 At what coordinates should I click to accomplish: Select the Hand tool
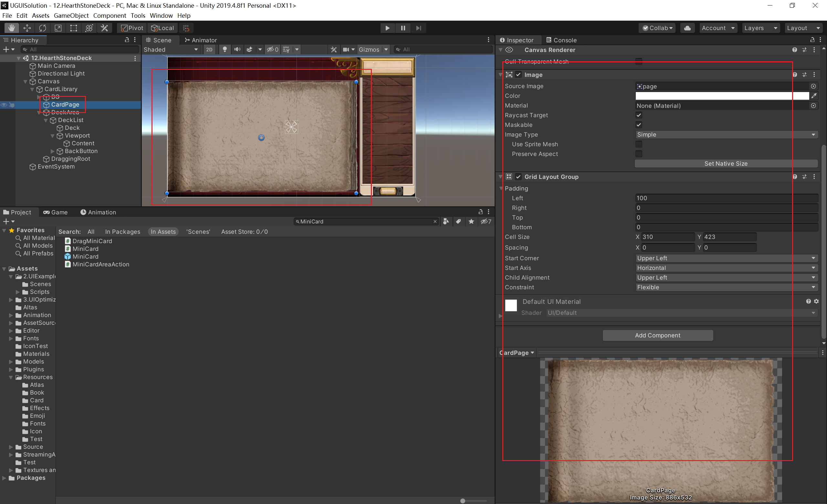[12, 28]
